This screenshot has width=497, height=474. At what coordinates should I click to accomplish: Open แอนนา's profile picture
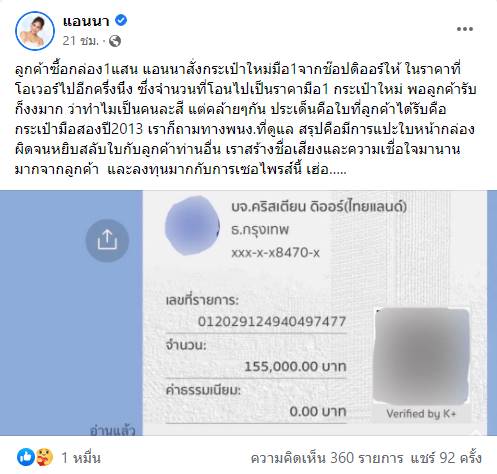[x=35, y=31]
